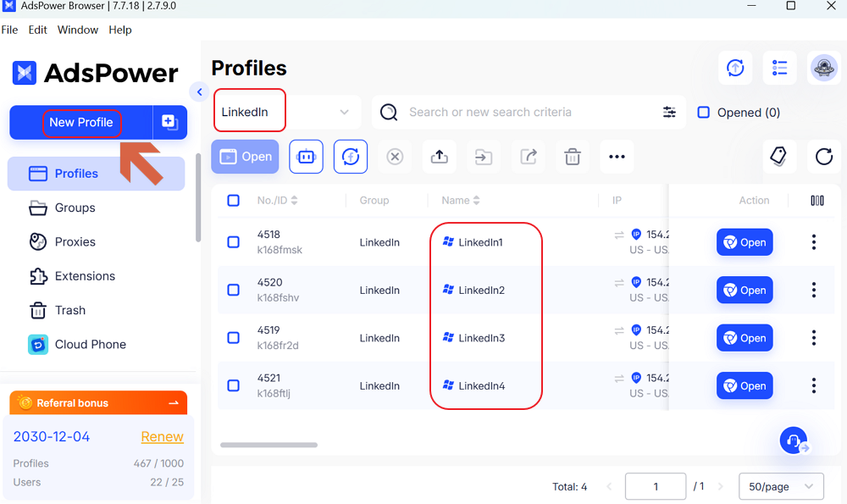Refresh the profile list
Viewport: 847px width, 504px height.
click(823, 156)
